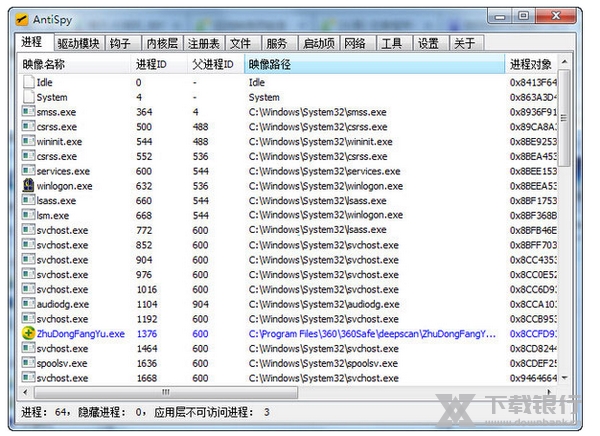Click the lsm.exe process icon

pos(28,215)
